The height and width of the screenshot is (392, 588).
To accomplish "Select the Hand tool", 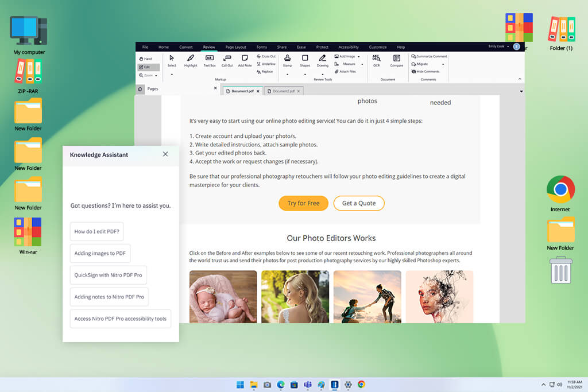I will (x=146, y=59).
